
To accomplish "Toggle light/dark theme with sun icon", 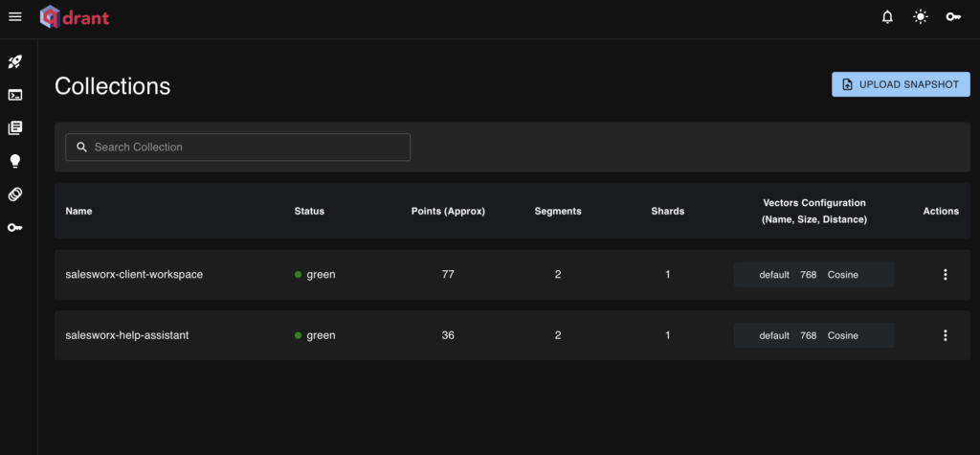I will (920, 17).
